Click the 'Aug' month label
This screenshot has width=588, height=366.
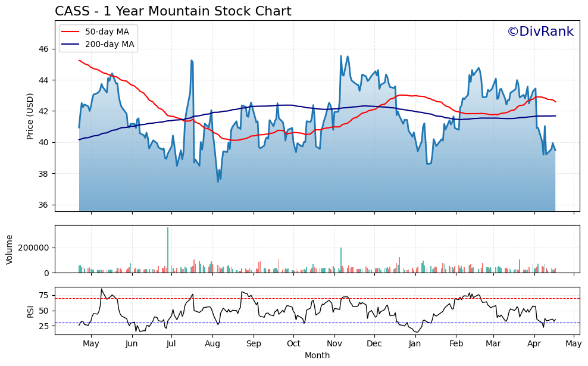coord(212,343)
